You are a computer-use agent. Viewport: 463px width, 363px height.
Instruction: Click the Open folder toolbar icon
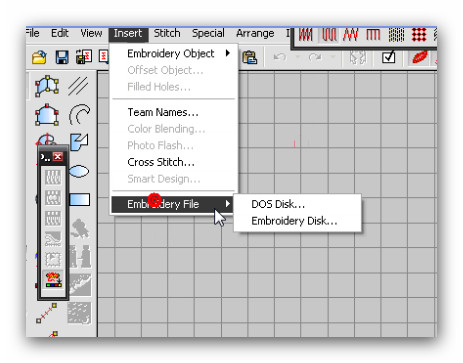[x=39, y=57]
